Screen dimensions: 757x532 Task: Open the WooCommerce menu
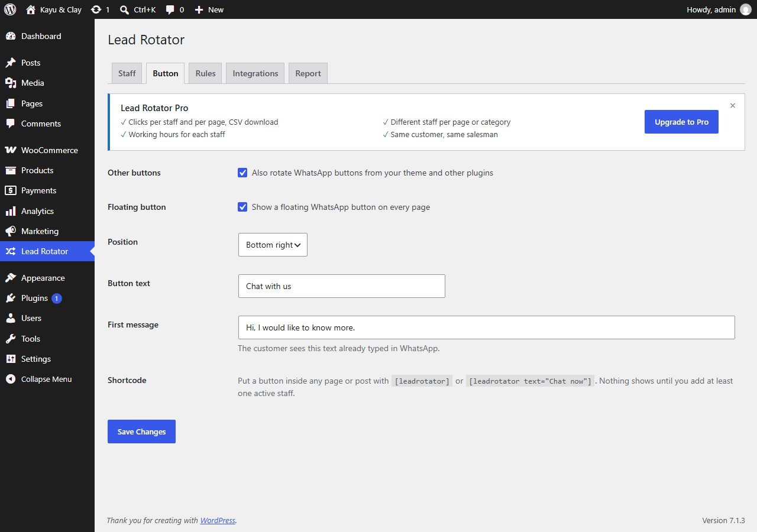(x=47, y=150)
